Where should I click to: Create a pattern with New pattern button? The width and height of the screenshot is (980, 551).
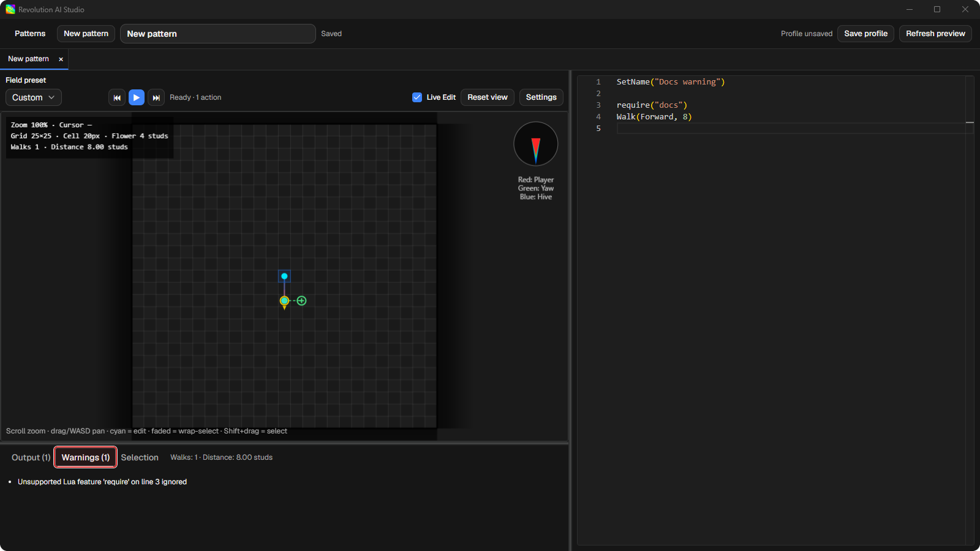tap(86, 34)
